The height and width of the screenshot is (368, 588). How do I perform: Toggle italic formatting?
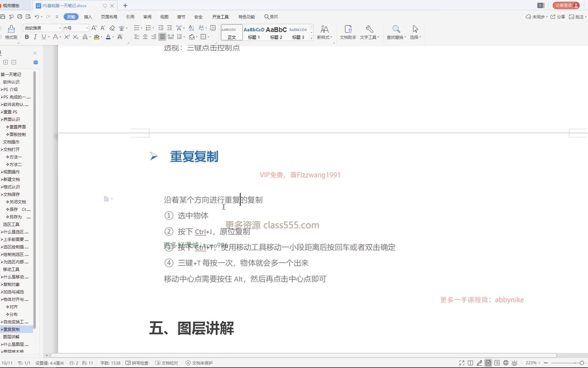35,37
